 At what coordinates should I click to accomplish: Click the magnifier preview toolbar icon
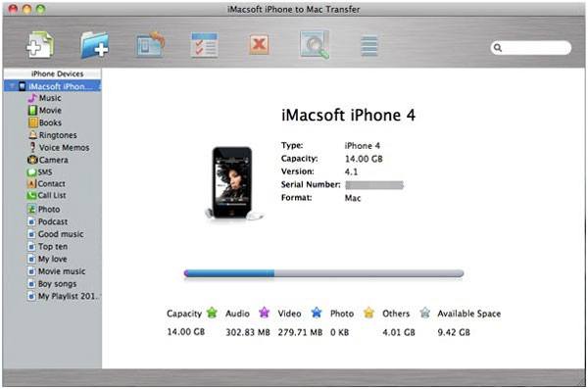click(315, 45)
